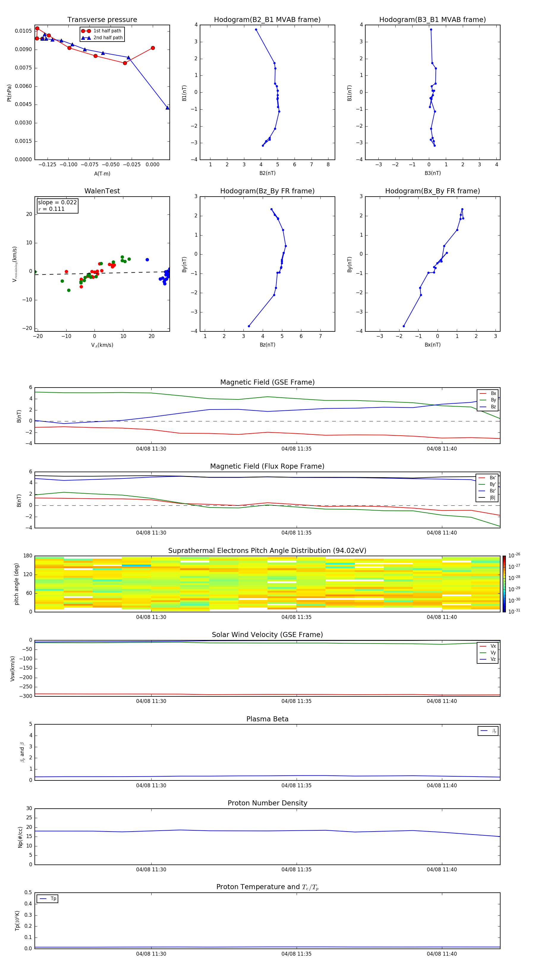Viewport: 535px width, 980px height.
Task: Click the 'Bx(nT)' x-axis label
Action: [x=432, y=345]
